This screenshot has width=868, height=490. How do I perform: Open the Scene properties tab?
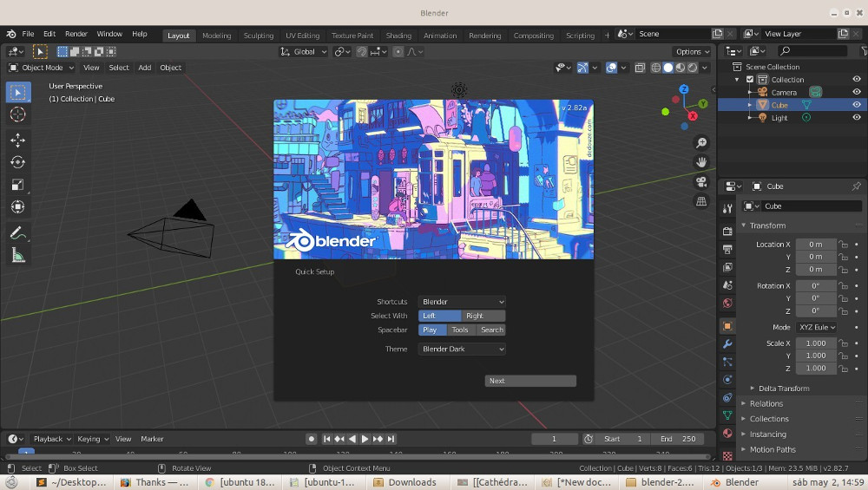pyautogui.click(x=727, y=284)
